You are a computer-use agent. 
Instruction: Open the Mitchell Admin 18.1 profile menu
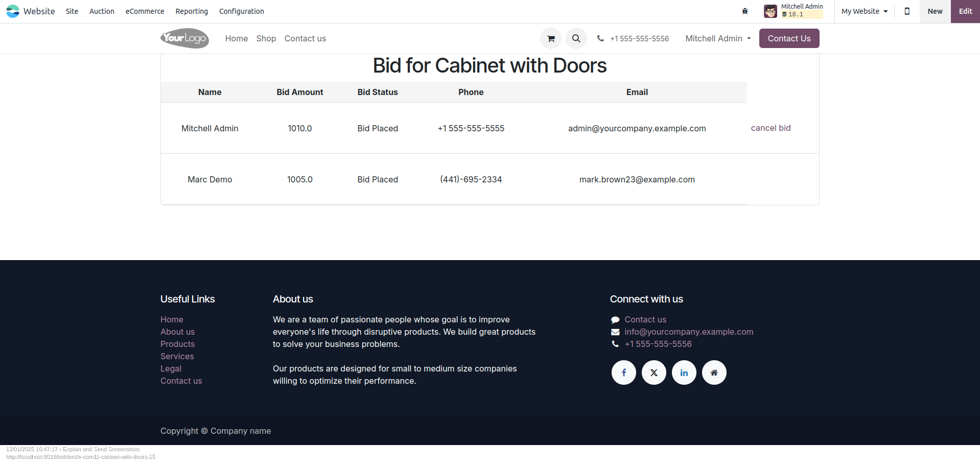click(x=794, y=11)
